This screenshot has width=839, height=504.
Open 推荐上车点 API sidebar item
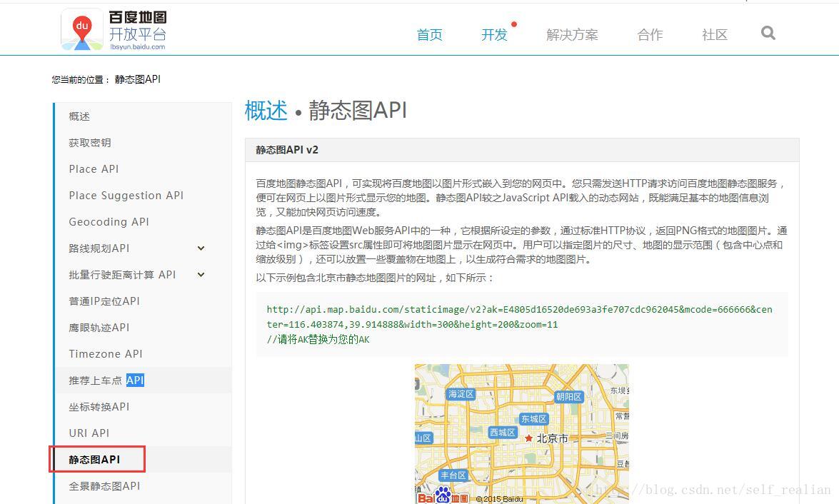(x=106, y=380)
